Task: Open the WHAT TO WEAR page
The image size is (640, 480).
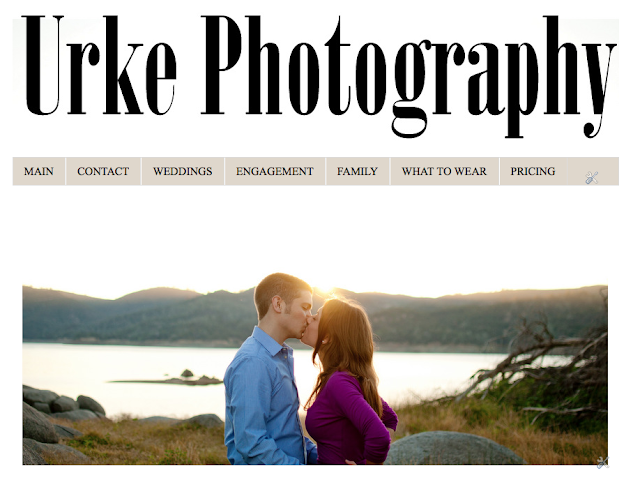Action: tap(444, 171)
